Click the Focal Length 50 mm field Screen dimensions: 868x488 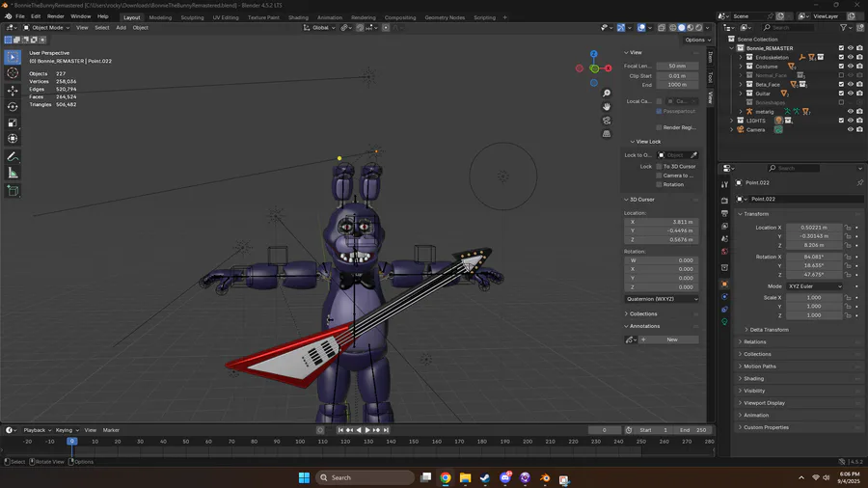677,67
